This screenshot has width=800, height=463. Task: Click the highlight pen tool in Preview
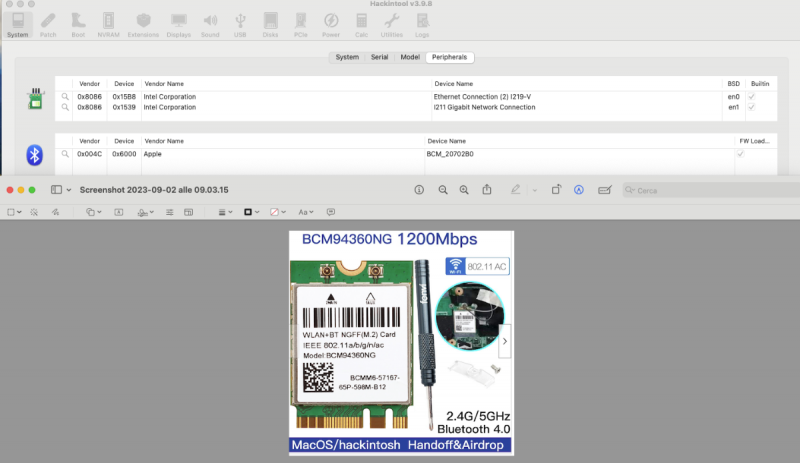[515, 189]
